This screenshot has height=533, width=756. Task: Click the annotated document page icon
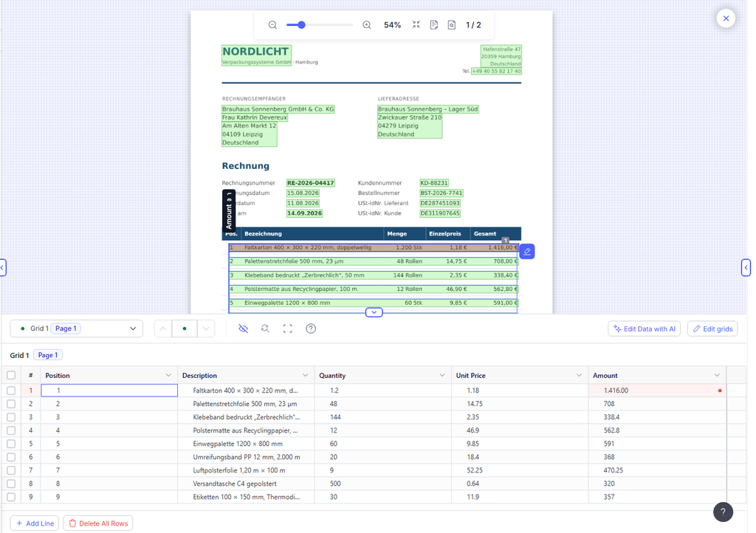coord(434,25)
